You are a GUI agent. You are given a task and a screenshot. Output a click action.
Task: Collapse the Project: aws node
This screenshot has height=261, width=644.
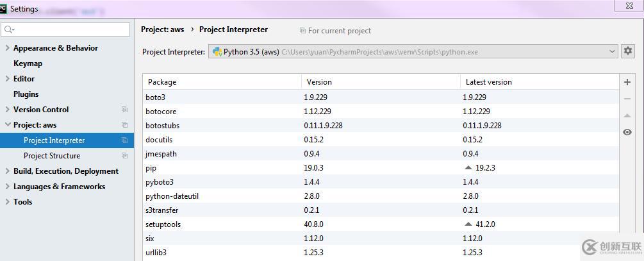click(7, 125)
